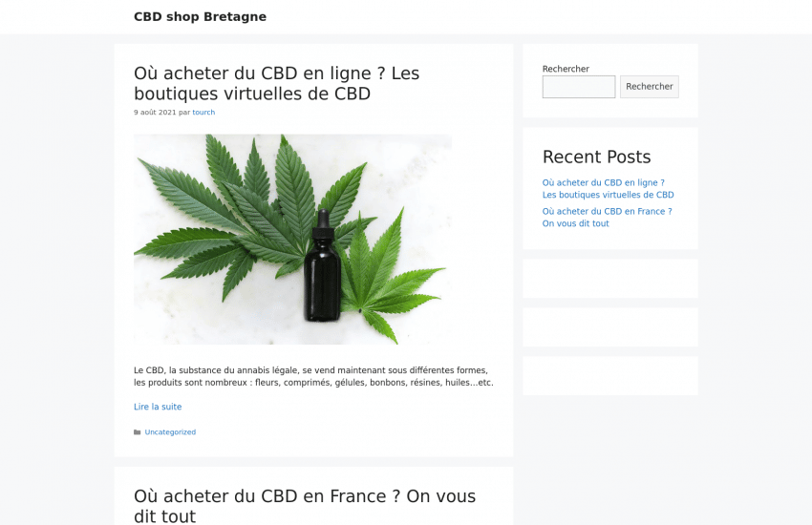Click the first empty sidebar widget box
The height and width of the screenshot is (525, 812).
(x=610, y=279)
